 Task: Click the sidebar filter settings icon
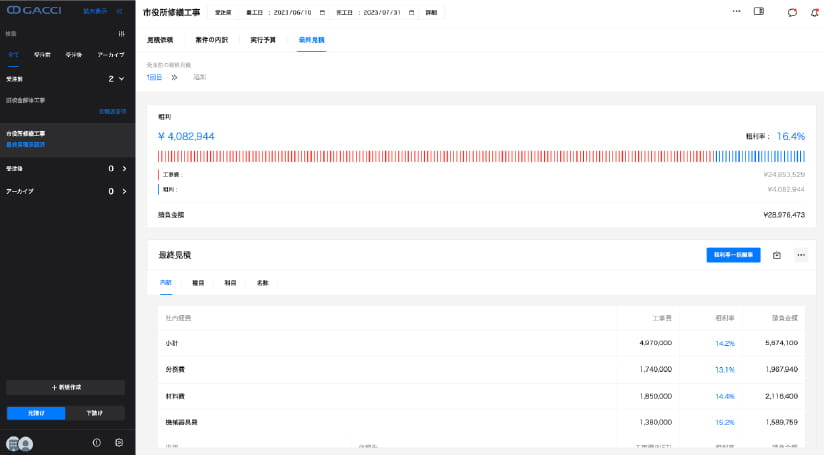pos(121,34)
